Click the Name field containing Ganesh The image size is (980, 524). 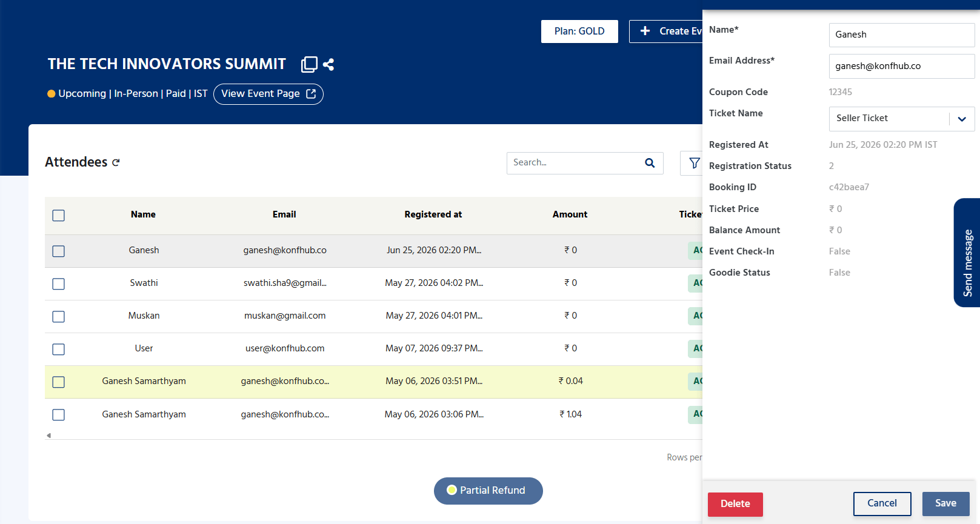click(902, 35)
